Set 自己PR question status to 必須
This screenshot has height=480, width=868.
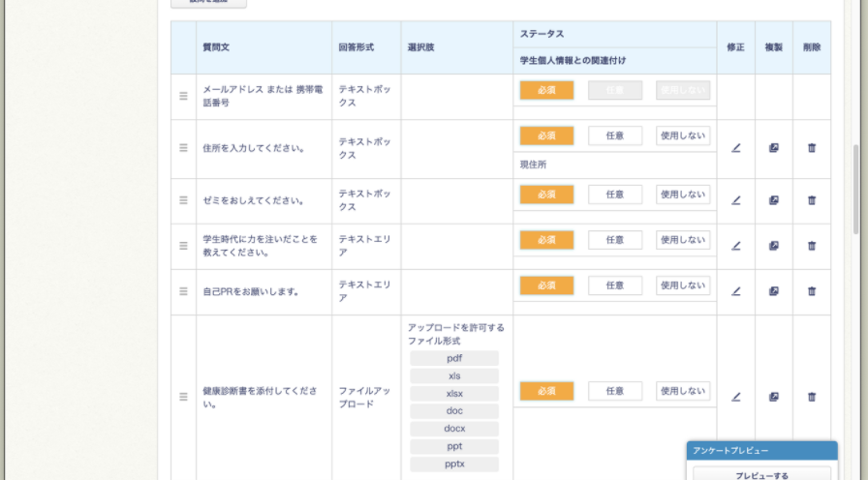coord(546,285)
